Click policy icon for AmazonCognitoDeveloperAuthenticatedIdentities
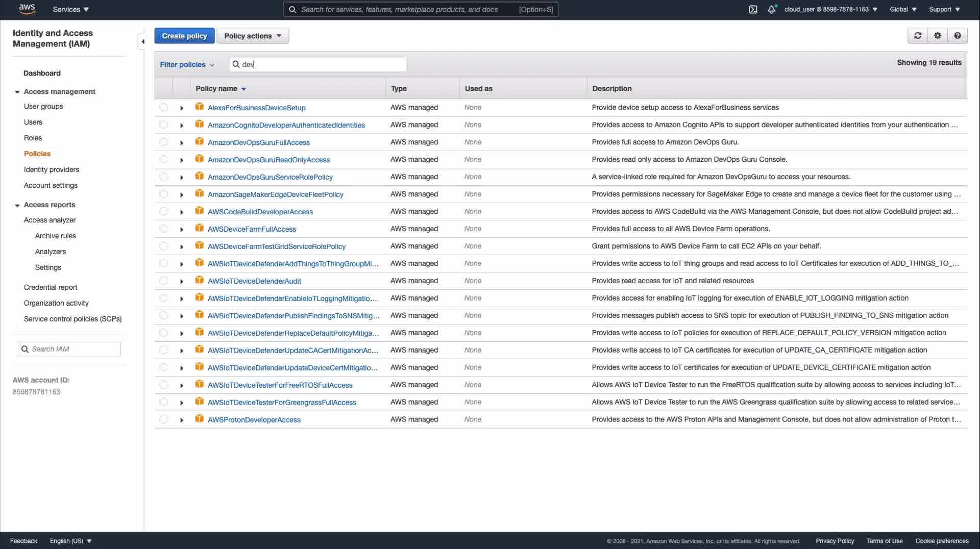The height and width of the screenshot is (549, 980). point(200,124)
